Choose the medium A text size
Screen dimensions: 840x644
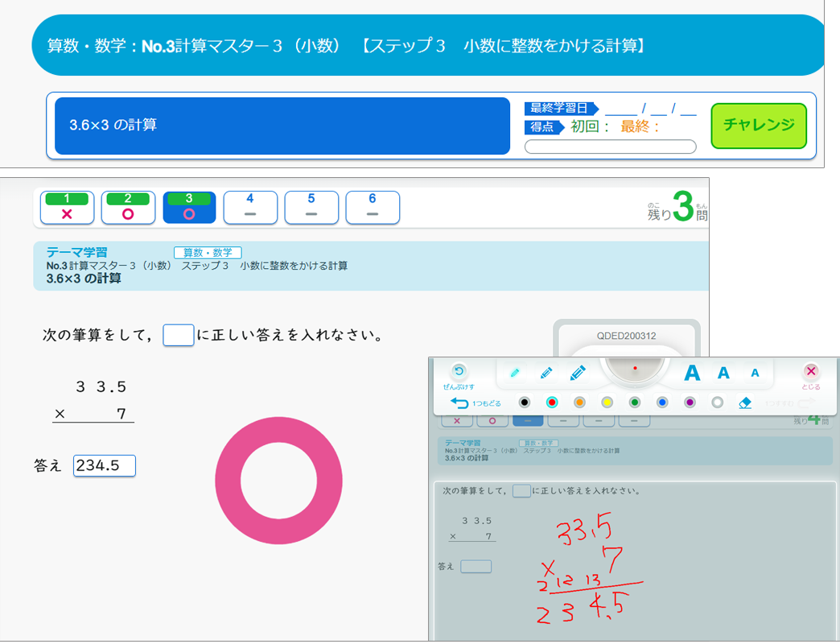pos(723,373)
